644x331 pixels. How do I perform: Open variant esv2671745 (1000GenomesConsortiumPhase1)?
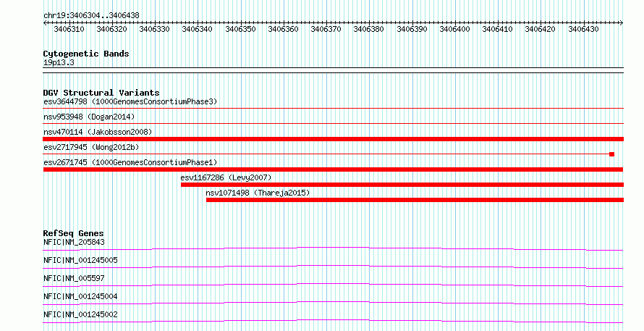[130, 162]
